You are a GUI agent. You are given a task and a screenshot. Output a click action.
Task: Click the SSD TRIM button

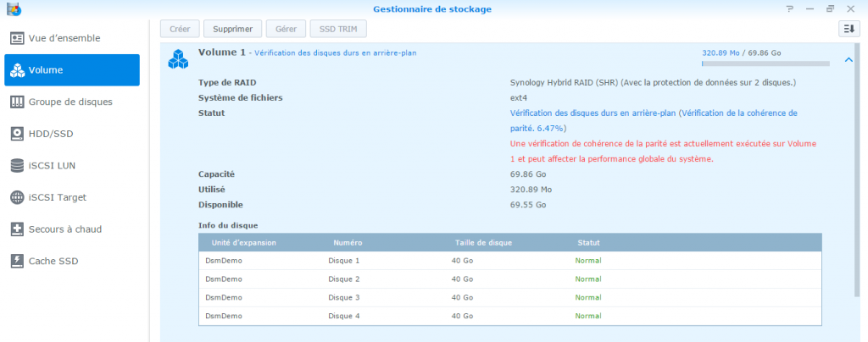tap(338, 29)
